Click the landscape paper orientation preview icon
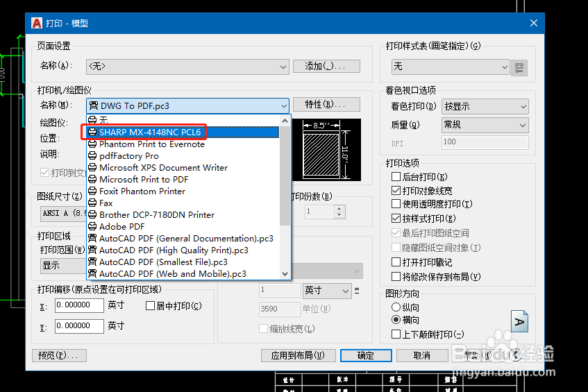 (519, 321)
